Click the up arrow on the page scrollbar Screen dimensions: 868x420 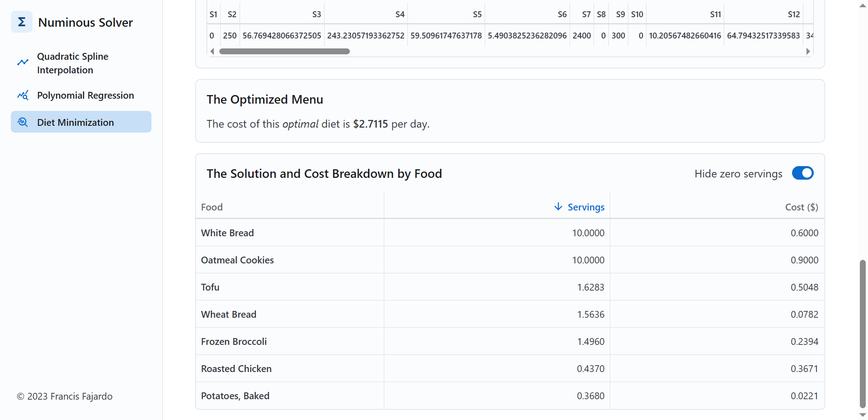point(862,5)
